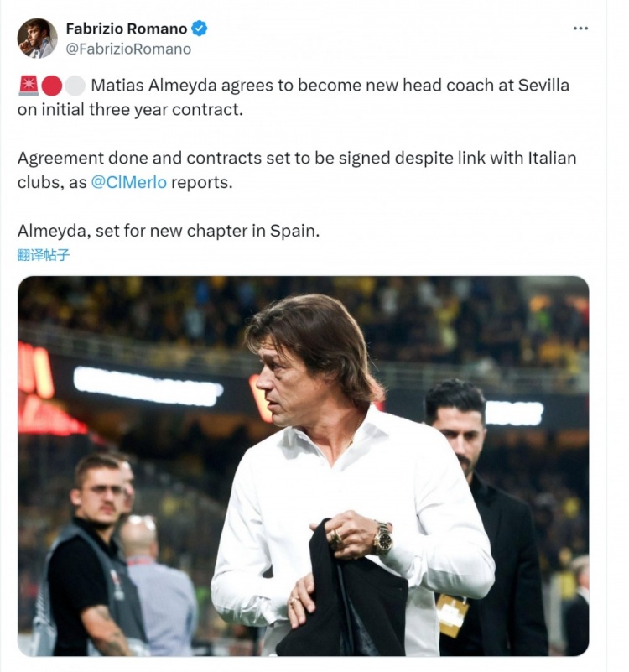Open the three-dot more options menu
This screenshot has width=629, height=672.
(x=580, y=29)
